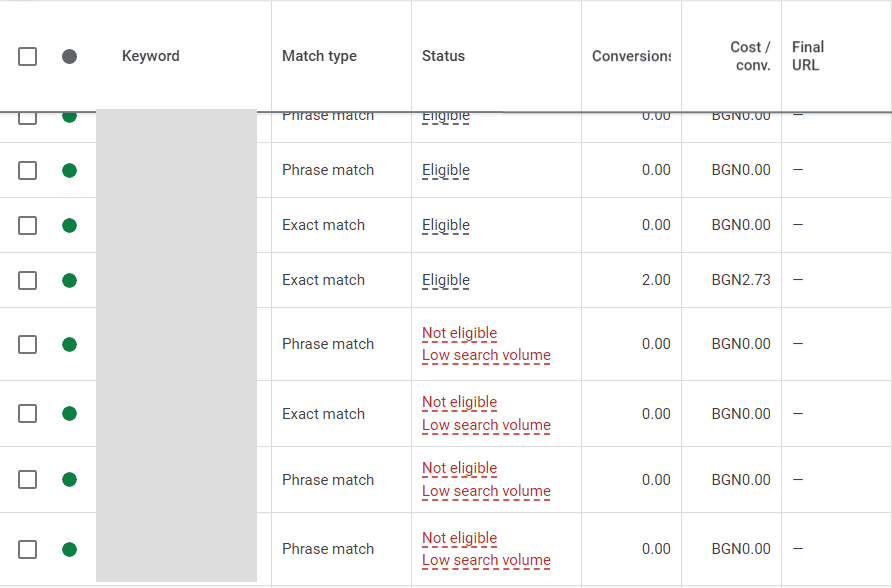Click the Status column header

443,57
